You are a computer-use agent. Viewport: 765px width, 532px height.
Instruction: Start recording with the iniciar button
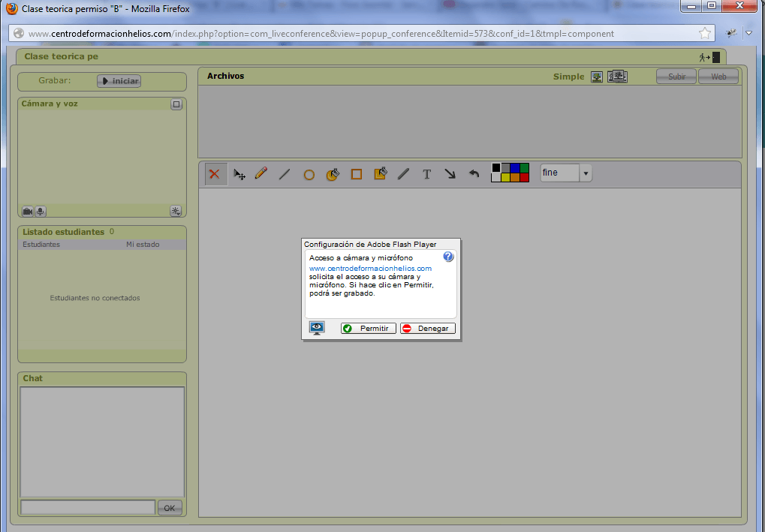(119, 81)
